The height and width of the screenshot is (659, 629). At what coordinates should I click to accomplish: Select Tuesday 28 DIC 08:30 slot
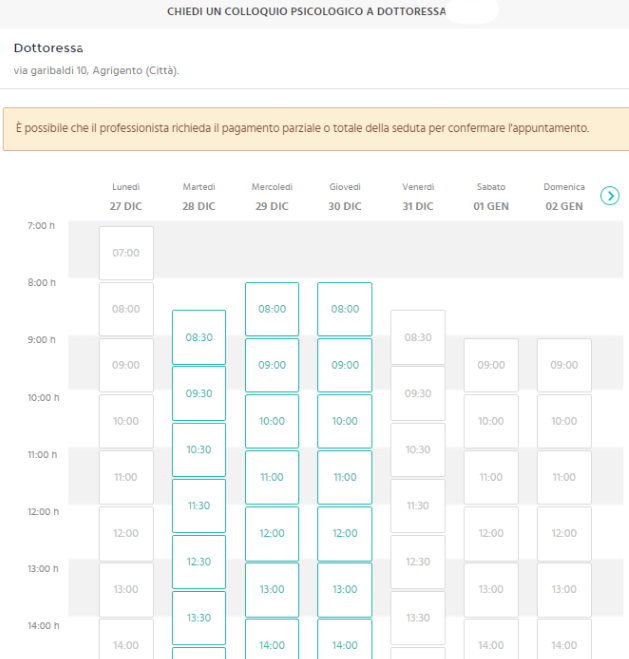pos(199,337)
